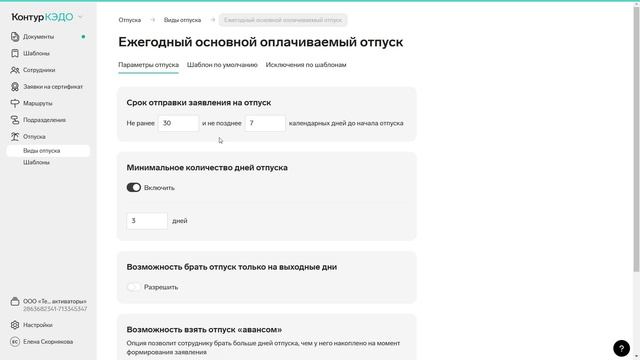The image size is (640, 360).
Task: Click the Settings gear icon
Action: (x=15, y=325)
